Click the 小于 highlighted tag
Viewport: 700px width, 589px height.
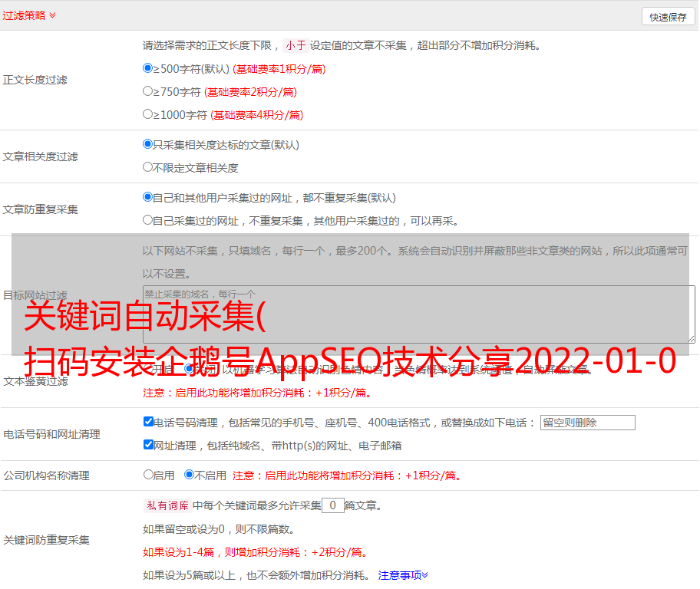(296, 45)
